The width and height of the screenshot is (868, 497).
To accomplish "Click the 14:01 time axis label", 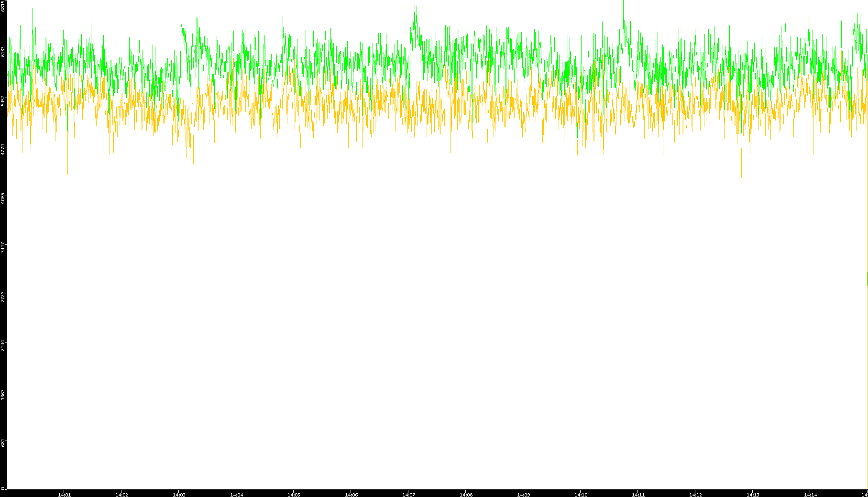I will coord(64,495).
